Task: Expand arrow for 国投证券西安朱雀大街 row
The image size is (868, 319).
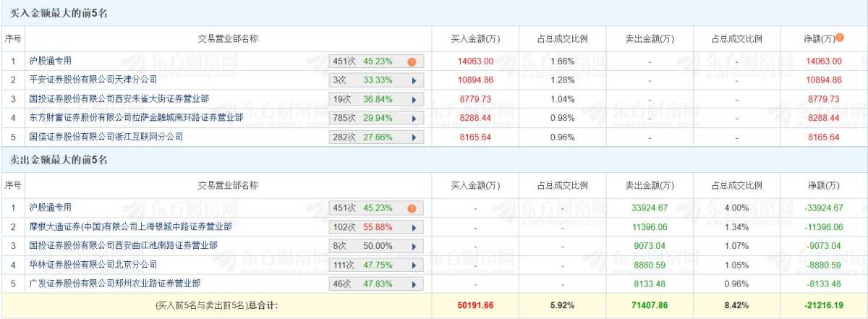Action: (x=414, y=99)
